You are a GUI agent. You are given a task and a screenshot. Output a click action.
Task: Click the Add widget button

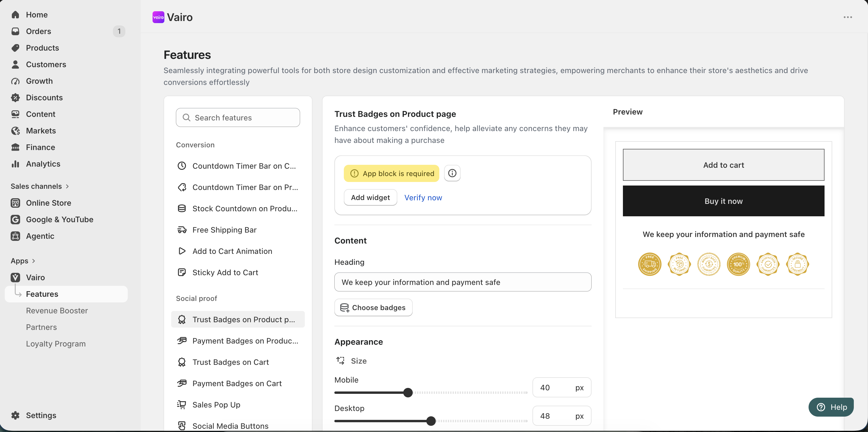point(370,198)
